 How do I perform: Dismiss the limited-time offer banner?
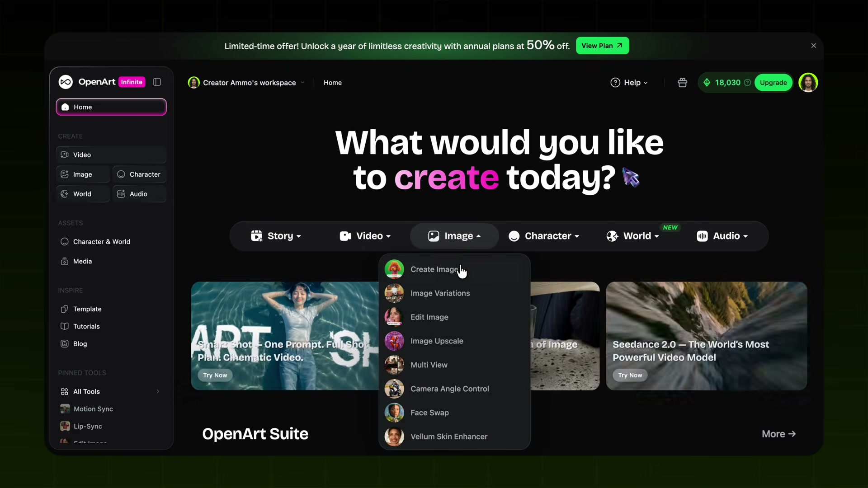point(813,46)
